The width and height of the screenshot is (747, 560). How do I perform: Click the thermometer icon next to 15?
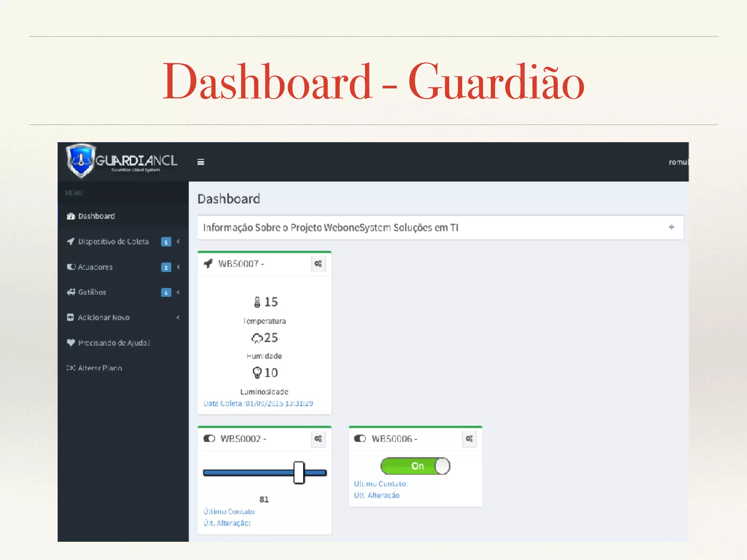[x=257, y=302]
